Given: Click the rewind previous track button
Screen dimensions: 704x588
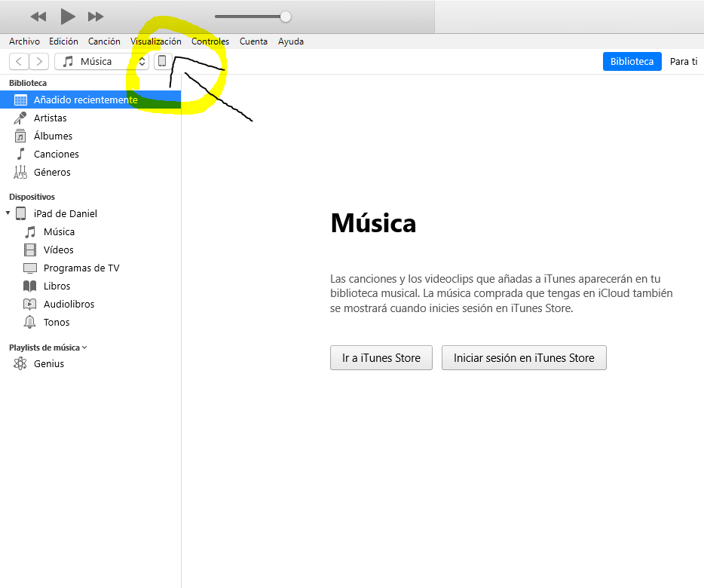Looking at the screenshot, I should pyautogui.click(x=38, y=17).
